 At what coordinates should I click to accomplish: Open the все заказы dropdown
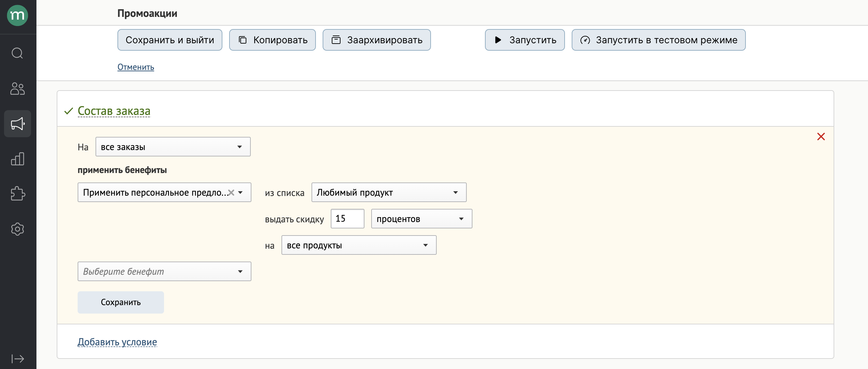173,147
